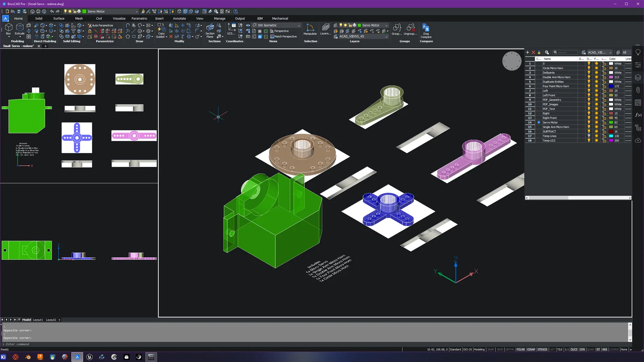The height and width of the screenshot is (362, 644).
Task: Open the Section Plane tool
Action: pos(210,31)
